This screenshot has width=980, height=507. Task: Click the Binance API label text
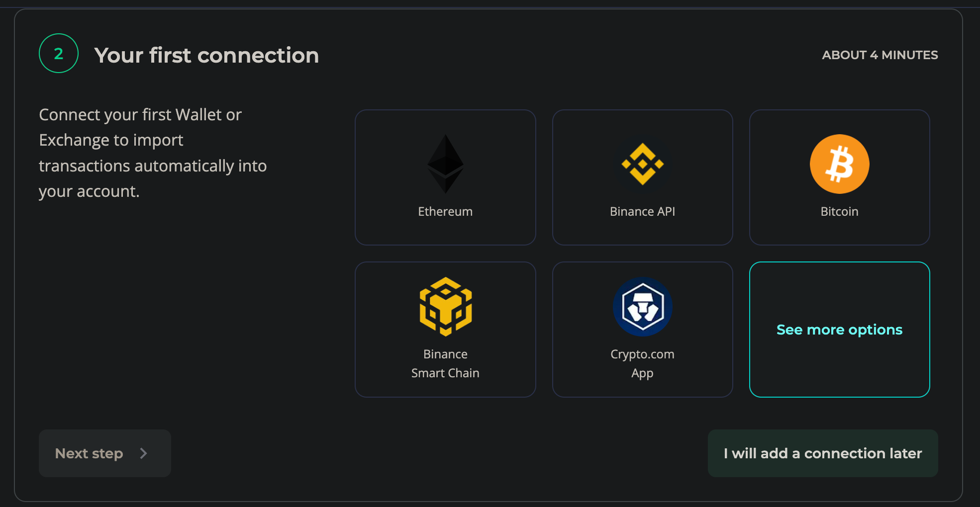point(642,211)
